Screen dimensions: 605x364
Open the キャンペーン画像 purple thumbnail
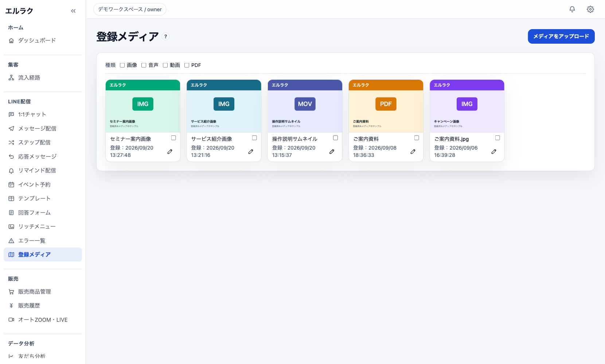tap(467, 106)
